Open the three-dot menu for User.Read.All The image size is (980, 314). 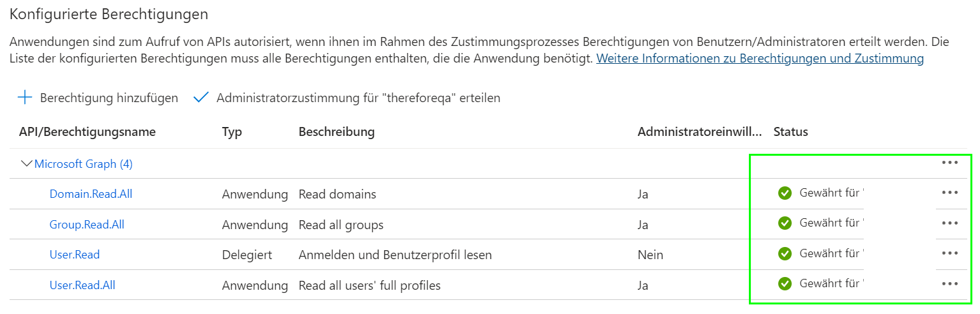click(950, 284)
